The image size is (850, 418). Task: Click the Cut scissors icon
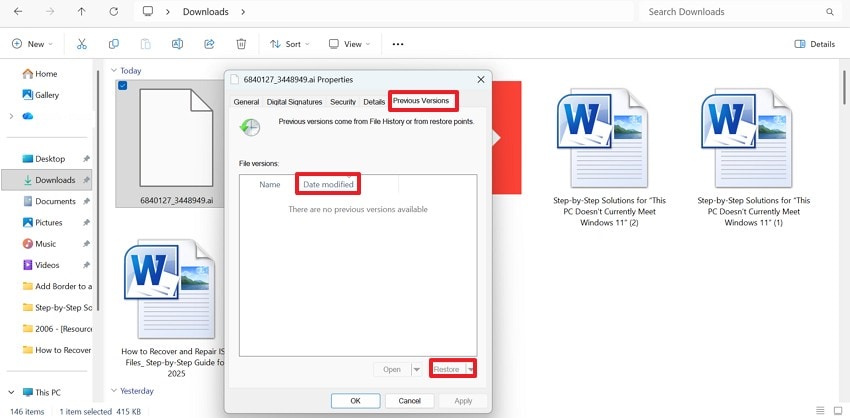(x=82, y=44)
